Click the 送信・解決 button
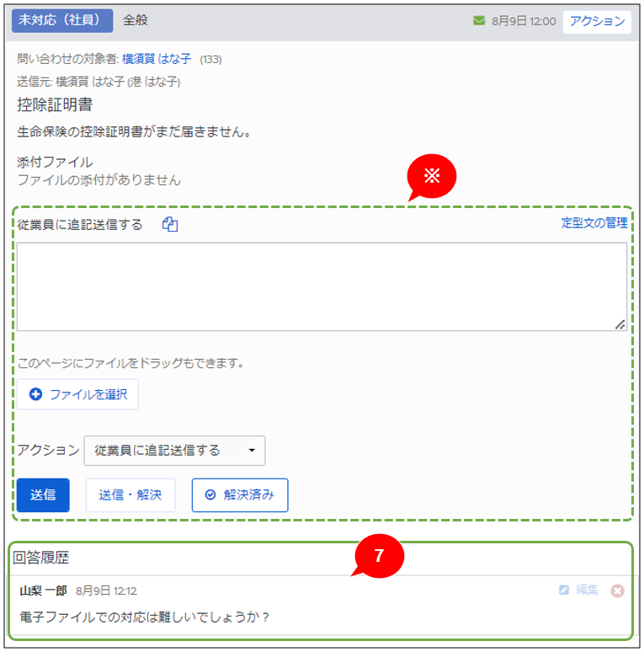The height and width of the screenshot is (652, 644). pos(130,495)
